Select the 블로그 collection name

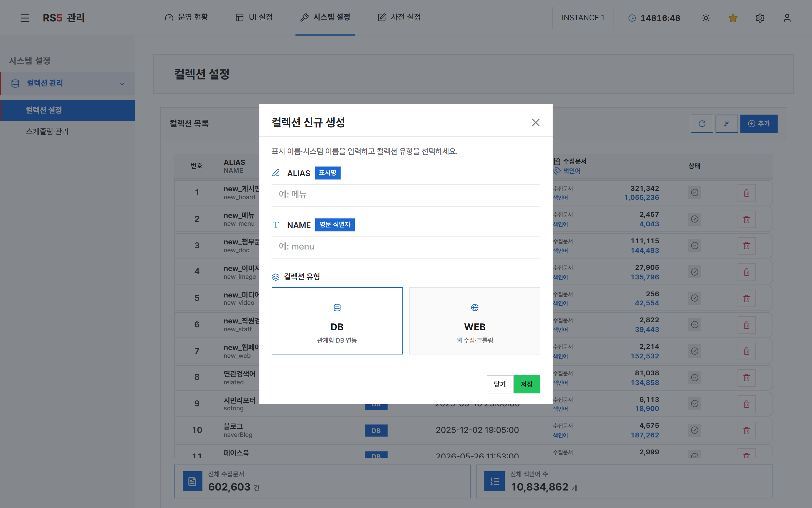click(233, 426)
